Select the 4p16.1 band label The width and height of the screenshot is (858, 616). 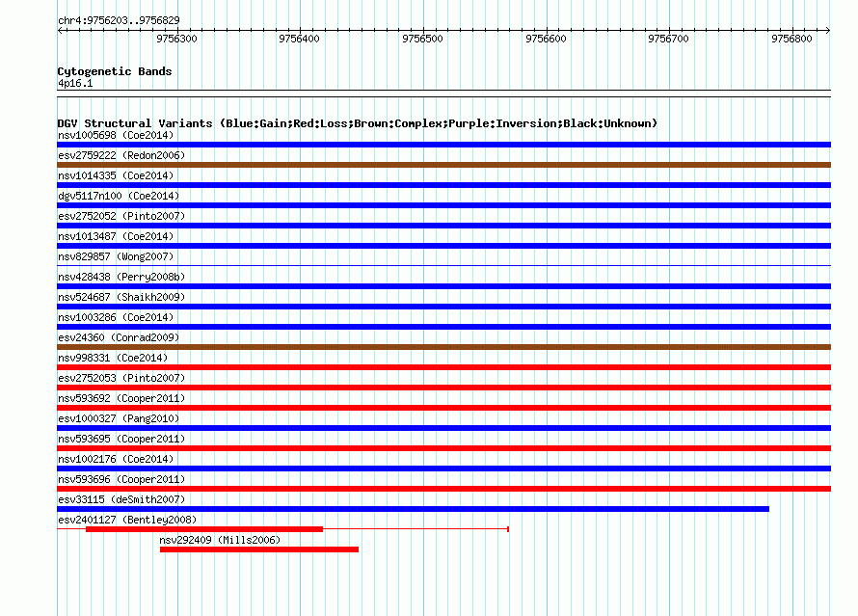75,83
